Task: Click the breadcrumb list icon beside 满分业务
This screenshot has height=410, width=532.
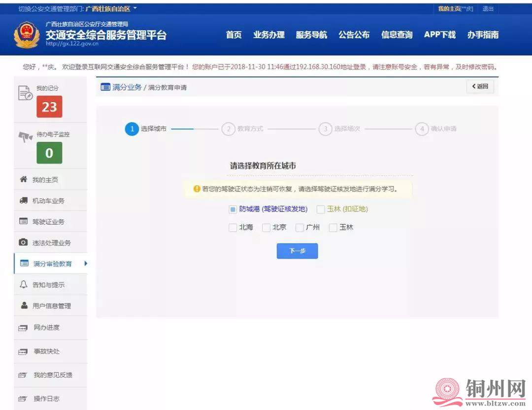Action: click(x=105, y=87)
